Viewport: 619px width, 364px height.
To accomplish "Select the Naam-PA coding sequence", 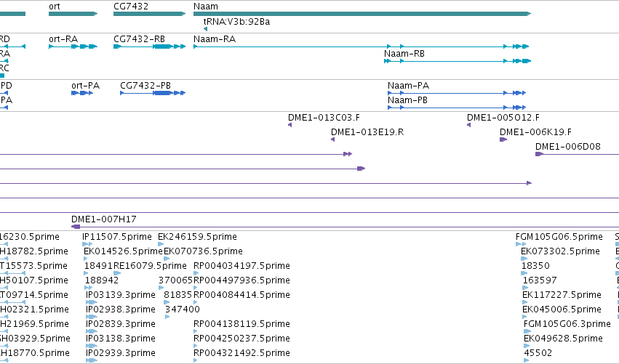I will tap(408, 86).
